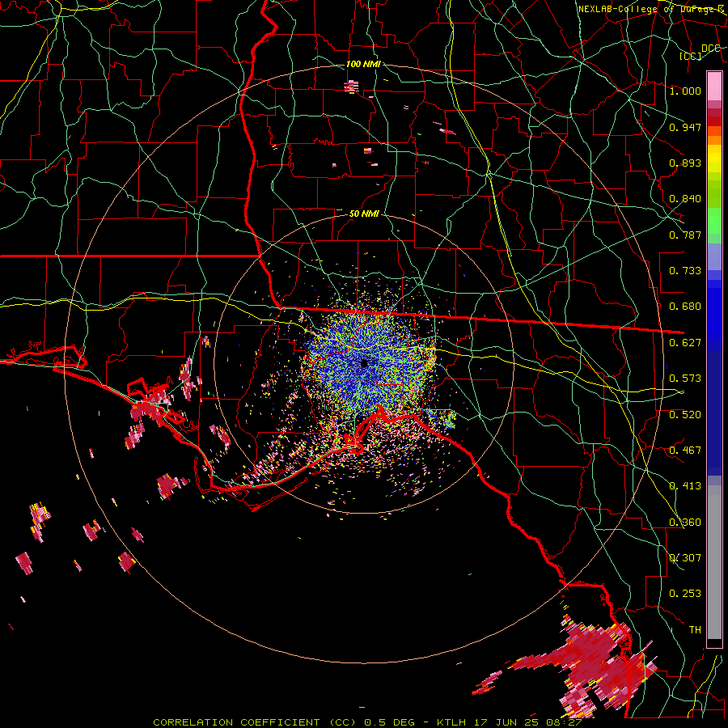Click the 0.627 scale value

pos(685,343)
